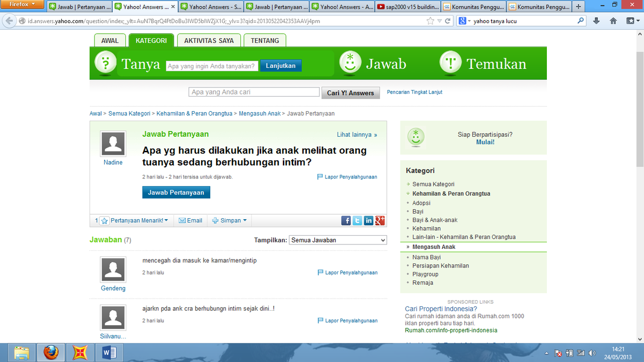Bookmark this page with the star icon

pyautogui.click(x=430, y=21)
